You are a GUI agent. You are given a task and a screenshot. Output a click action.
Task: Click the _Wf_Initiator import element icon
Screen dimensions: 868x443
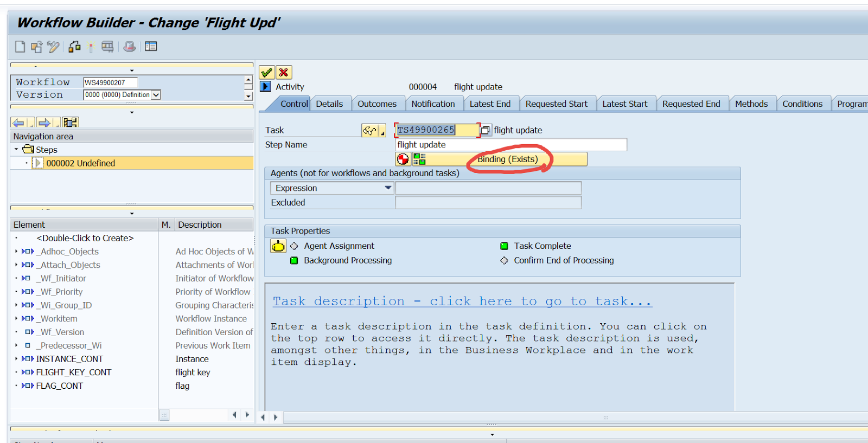26,279
